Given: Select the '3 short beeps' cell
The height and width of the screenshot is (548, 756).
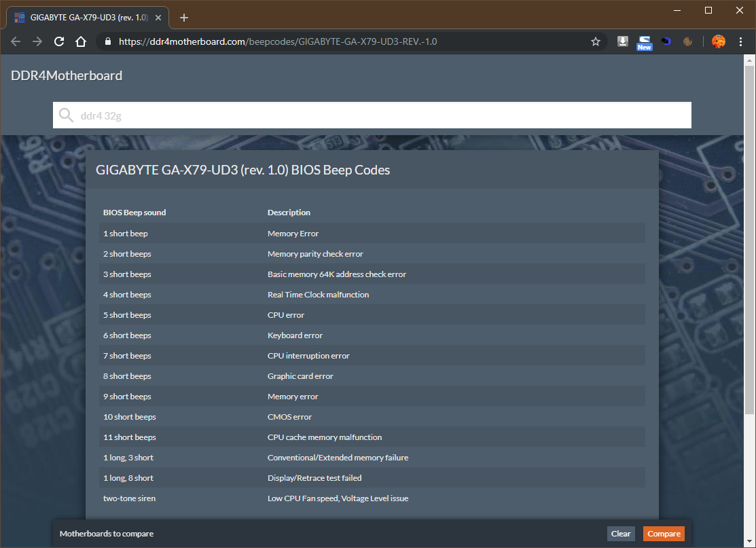Looking at the screenshot, I should [x=127, y=274].
